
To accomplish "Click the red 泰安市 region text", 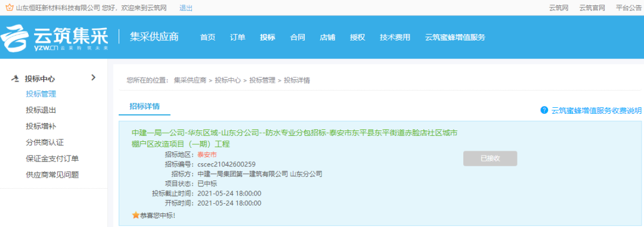I will coord(207,155).
